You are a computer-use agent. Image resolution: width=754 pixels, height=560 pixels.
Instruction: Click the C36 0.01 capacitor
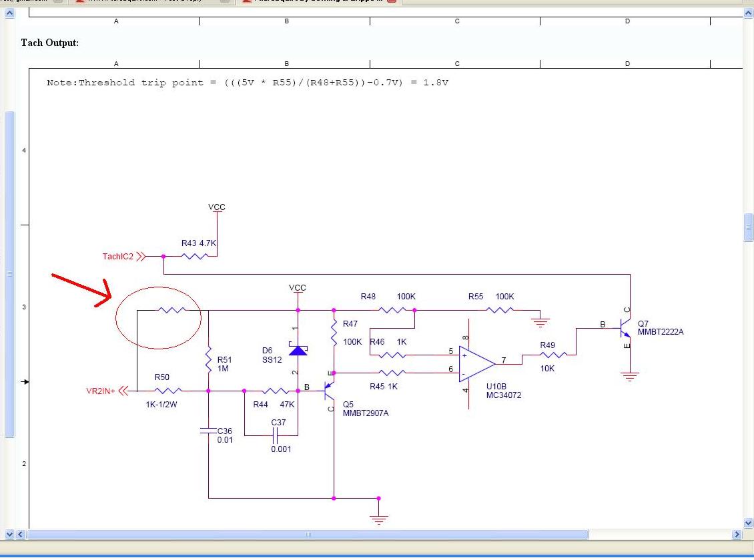(208, 432)
